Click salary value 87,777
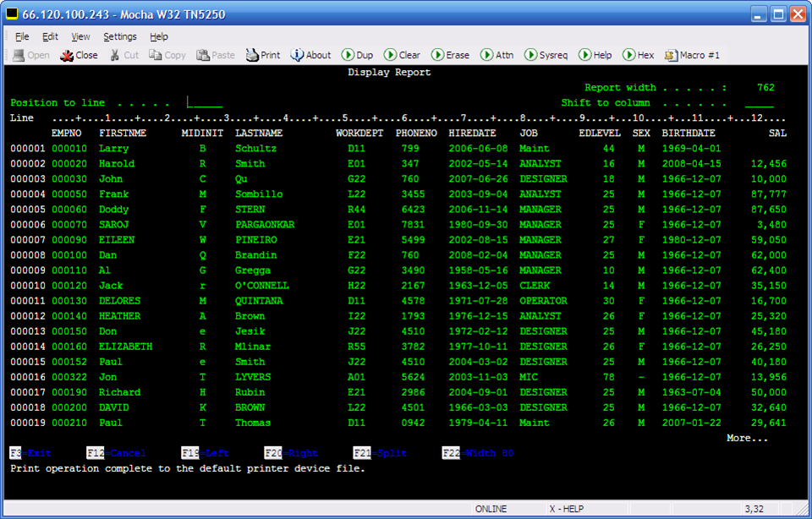This screenshot has height=519, width=812. (x=769, y=194)
